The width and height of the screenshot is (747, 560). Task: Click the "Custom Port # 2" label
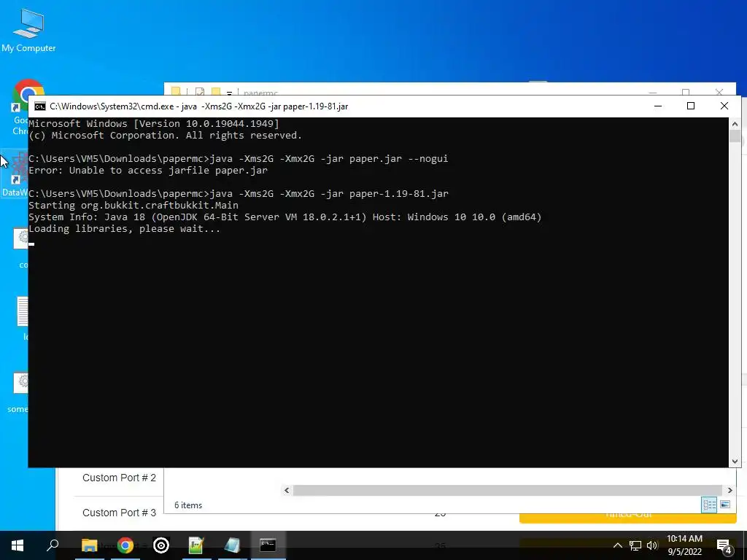tap(119, 478)
